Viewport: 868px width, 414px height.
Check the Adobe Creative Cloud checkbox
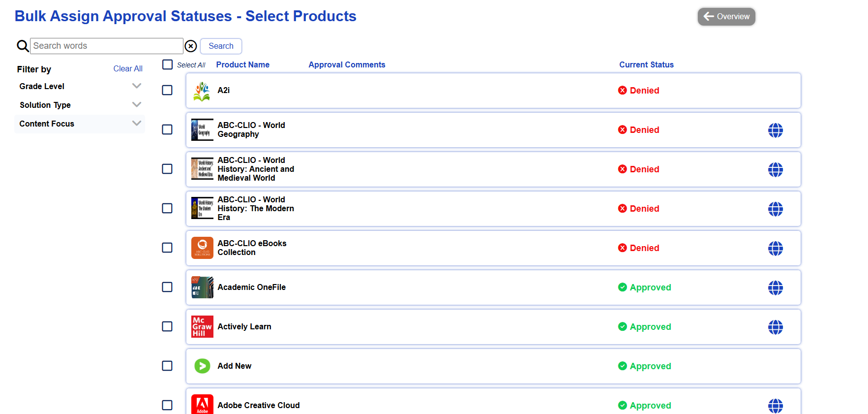coord(167,405)
